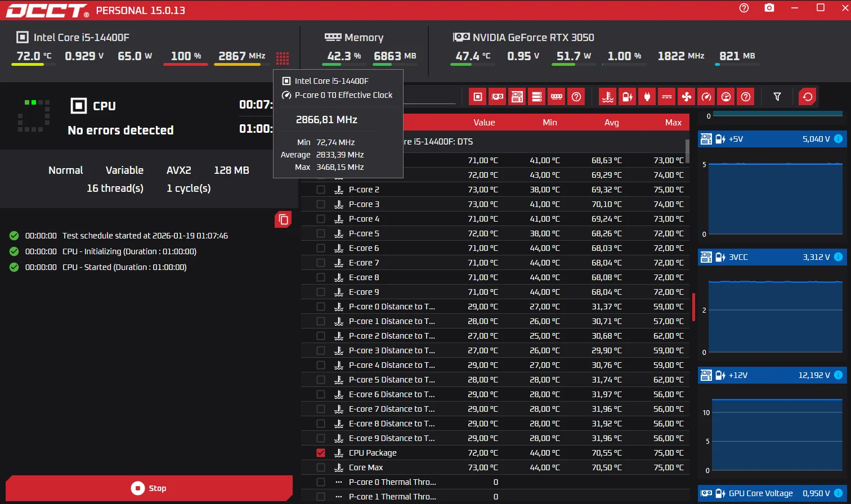Check the P-core 4 temperature checkbox
The image size is (851, 504).
[321, 219]
